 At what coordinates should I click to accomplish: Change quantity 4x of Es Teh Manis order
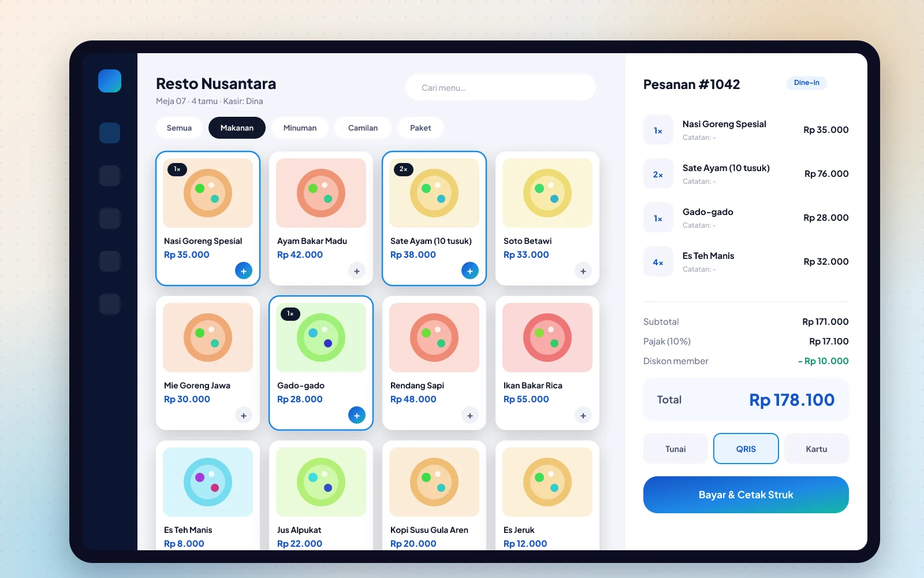(x=658, y=261)
